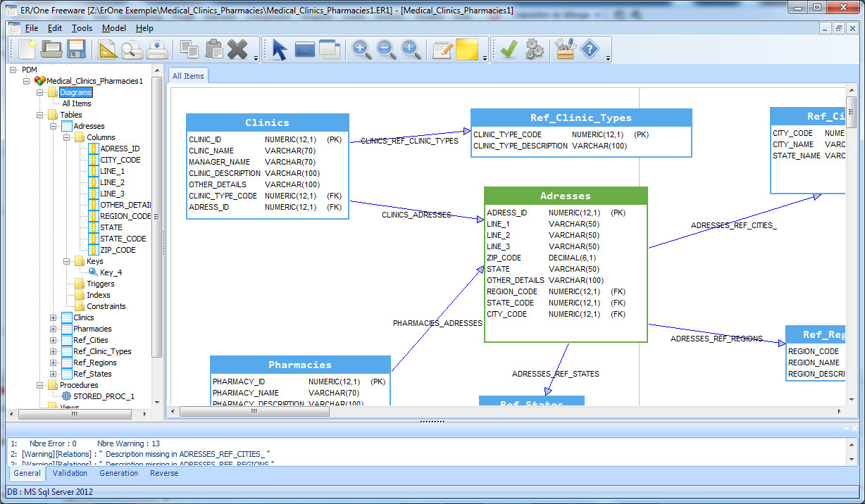Open the Help menu
The width and height of the screenshot is (865, 504).
(144, 28)
